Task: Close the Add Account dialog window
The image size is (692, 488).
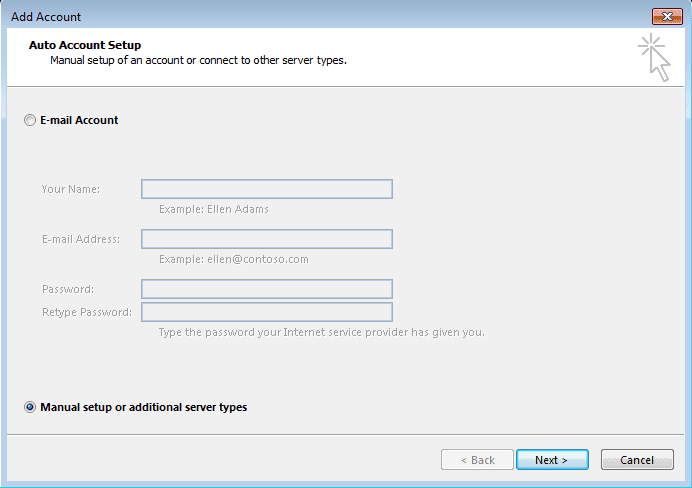Action: tap(666, 16)
